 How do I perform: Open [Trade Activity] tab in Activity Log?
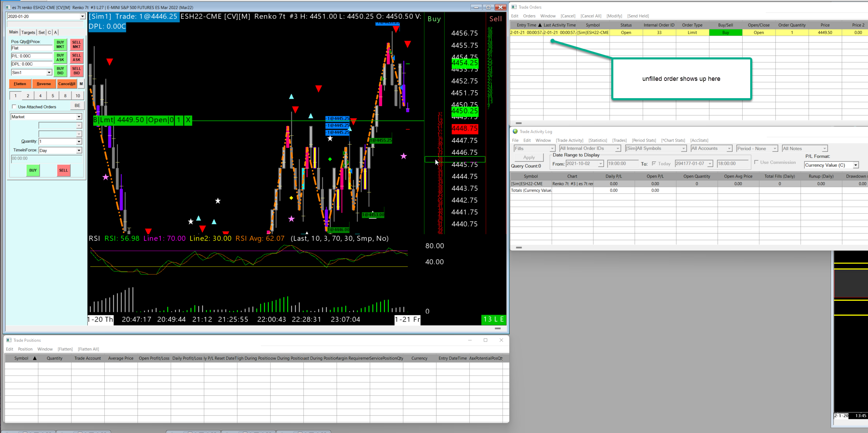pos(569,140)
